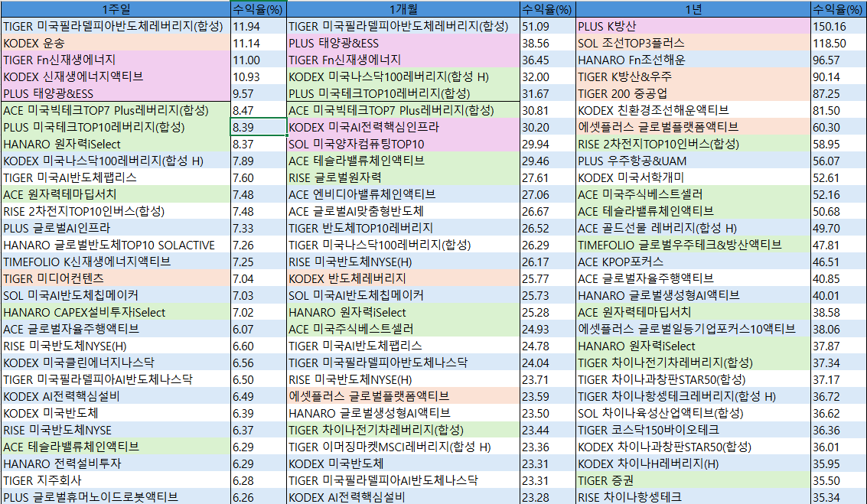Click SOL 차이나육성산업액티브(합성) cell
This screenshot has height=504, width=867.
pos(693,413)
